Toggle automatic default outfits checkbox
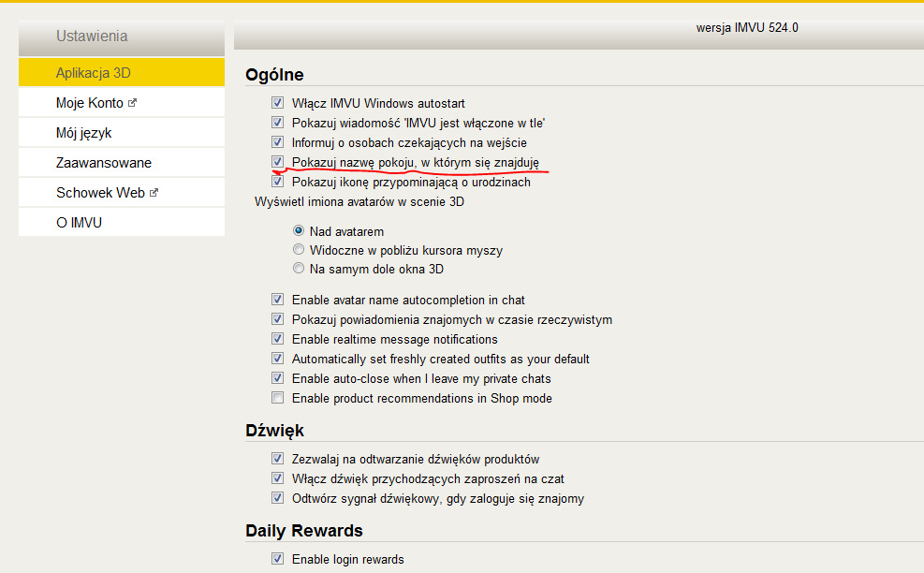924x573 pixels. click(x=277, y=359)
